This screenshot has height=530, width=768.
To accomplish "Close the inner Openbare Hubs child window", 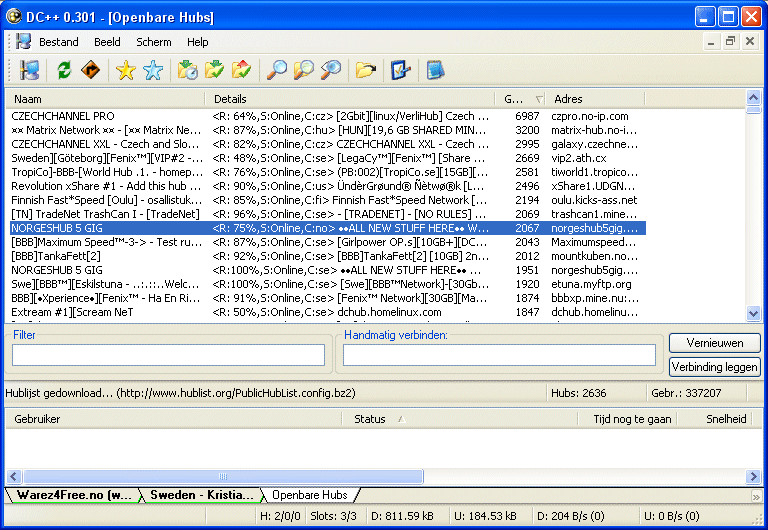I will click(750, 42).
